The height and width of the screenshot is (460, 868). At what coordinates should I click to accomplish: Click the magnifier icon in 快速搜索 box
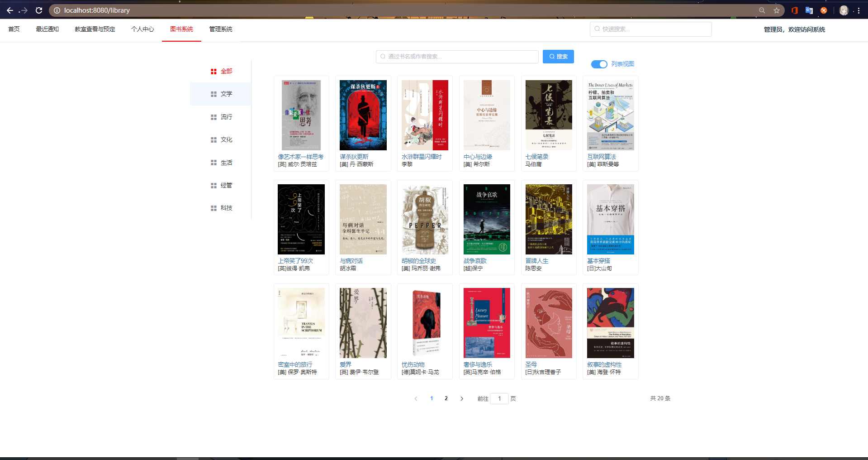[x=597, y=29]
